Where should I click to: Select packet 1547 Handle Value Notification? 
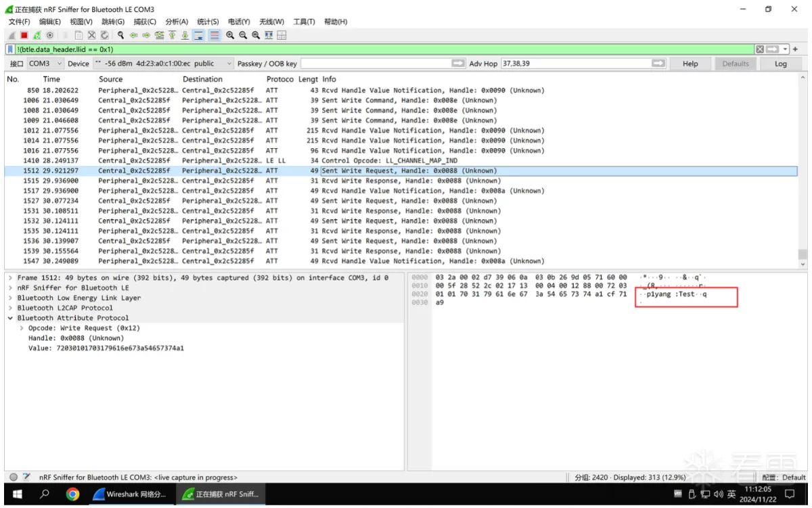(x=401, y=261)
